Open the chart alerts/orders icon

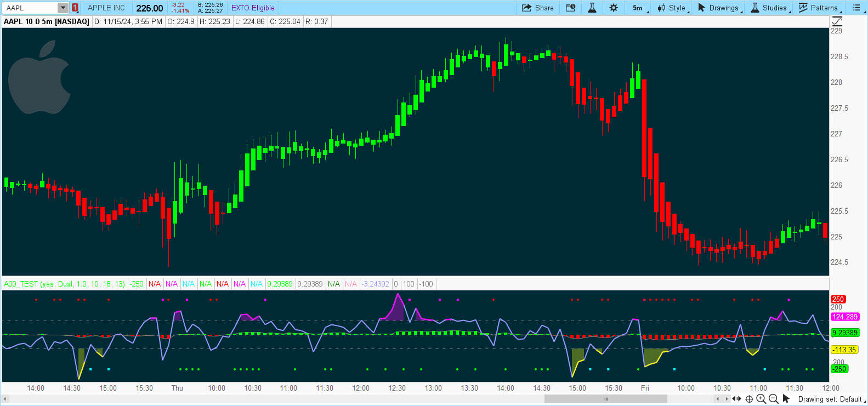[x=570, y=8]
